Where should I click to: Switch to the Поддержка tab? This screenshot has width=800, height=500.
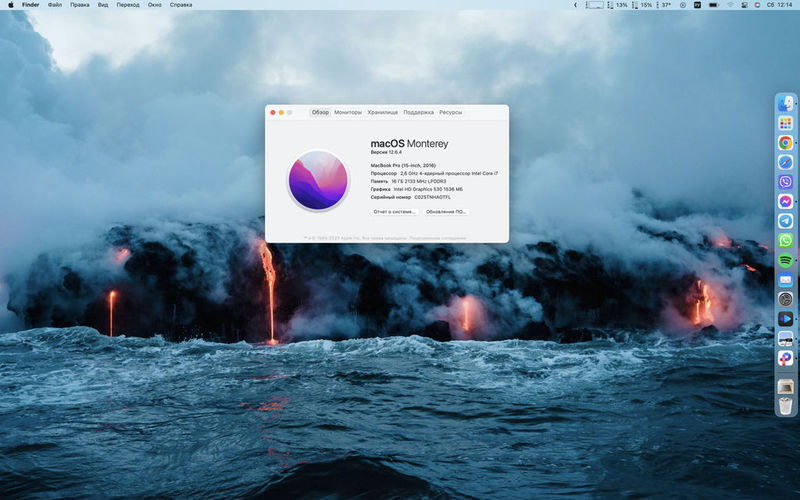(418, 112)
